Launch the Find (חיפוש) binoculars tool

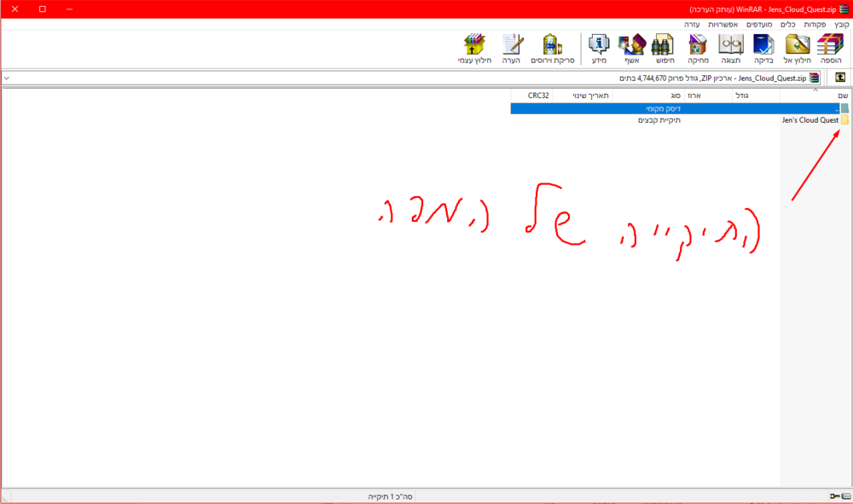click(664, 49)
